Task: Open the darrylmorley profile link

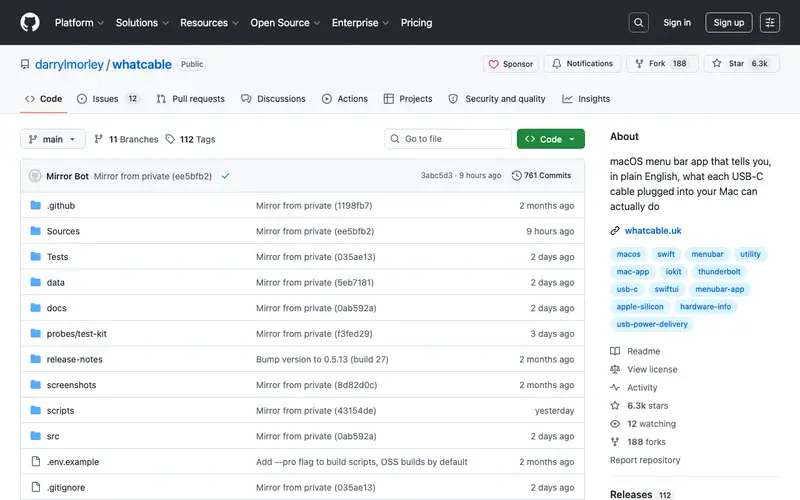Action: 69,64
